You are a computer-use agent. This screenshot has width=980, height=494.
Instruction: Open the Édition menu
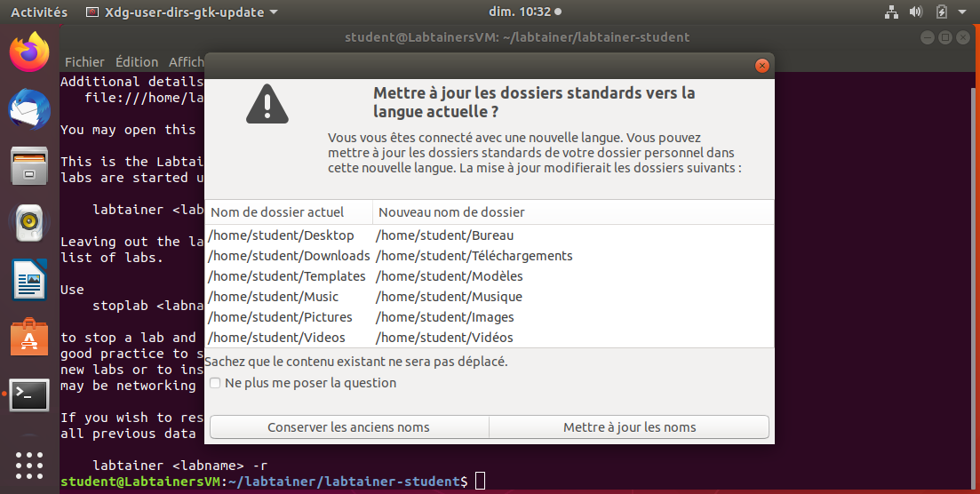tap(136, 62)
